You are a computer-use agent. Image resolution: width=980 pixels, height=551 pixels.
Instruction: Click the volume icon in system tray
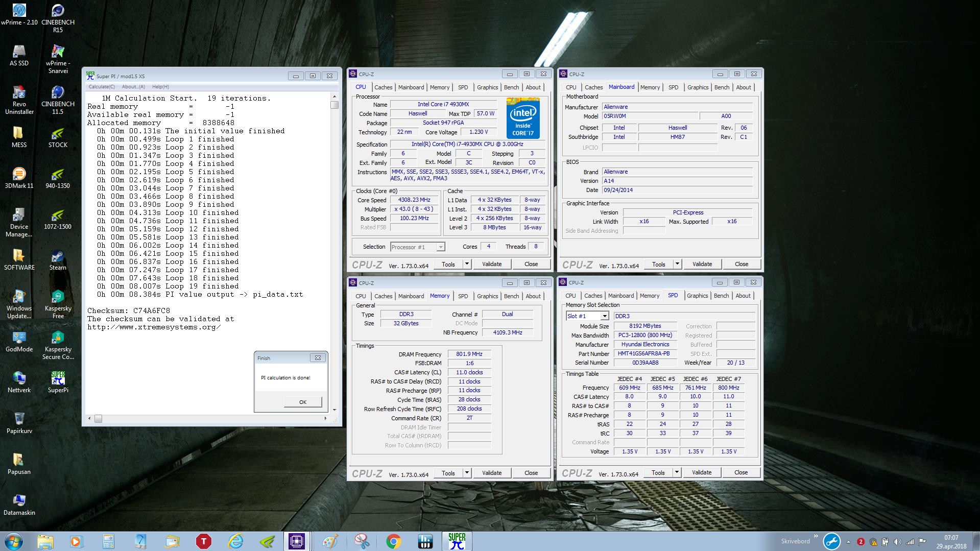(x=898, y=542)
